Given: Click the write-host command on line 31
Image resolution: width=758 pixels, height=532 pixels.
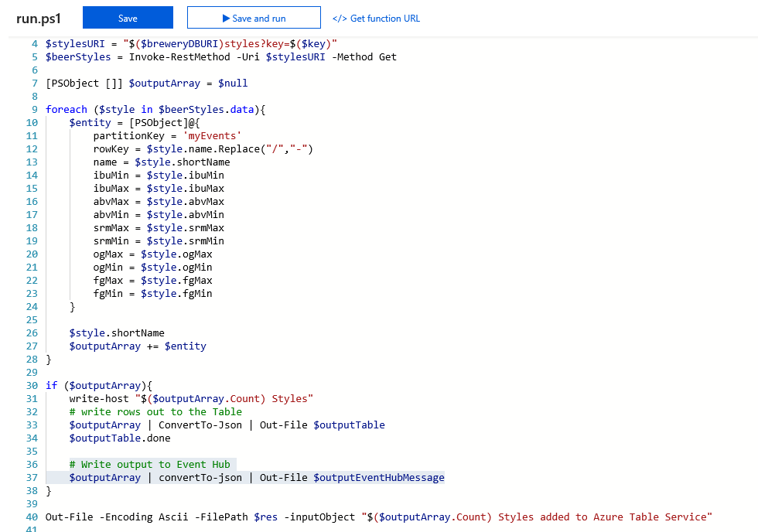Looking at the screenshot, I should (99, 399).
